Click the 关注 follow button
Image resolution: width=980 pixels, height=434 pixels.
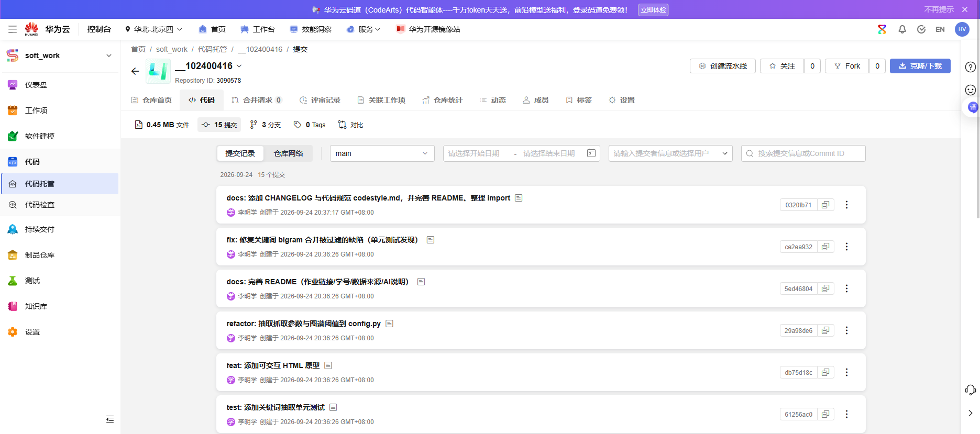click(x=782, y=66)
